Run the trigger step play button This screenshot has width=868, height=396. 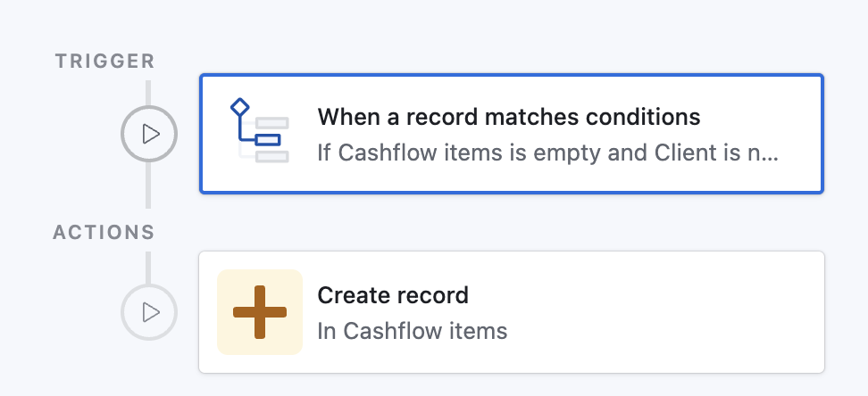pos(149,135)
